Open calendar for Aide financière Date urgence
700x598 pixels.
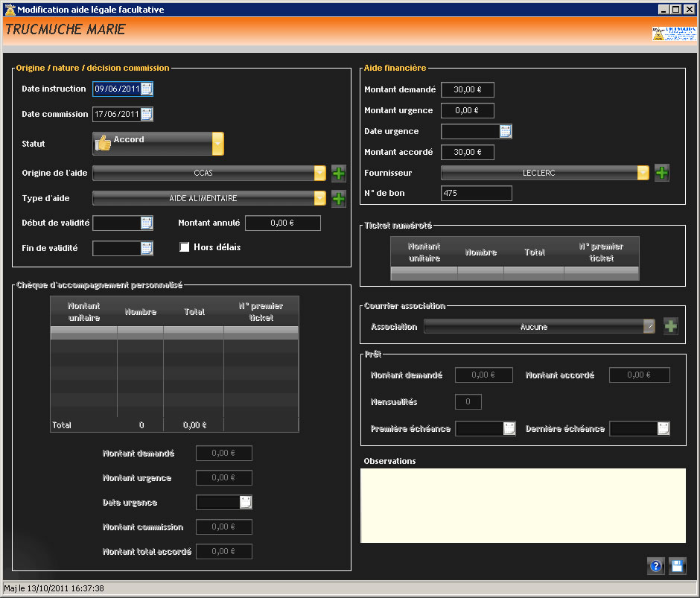(506, 132)
